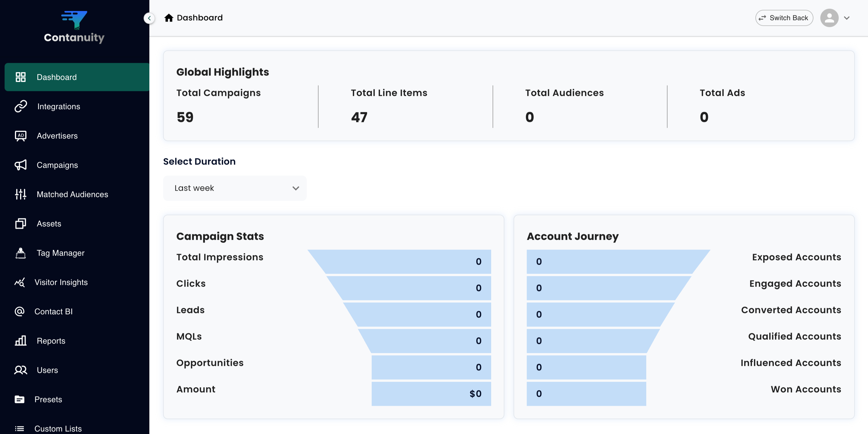Screen dimensions: 868x434
Task: Collapse the sidebar with the chevron toggle
Action: 149,18
